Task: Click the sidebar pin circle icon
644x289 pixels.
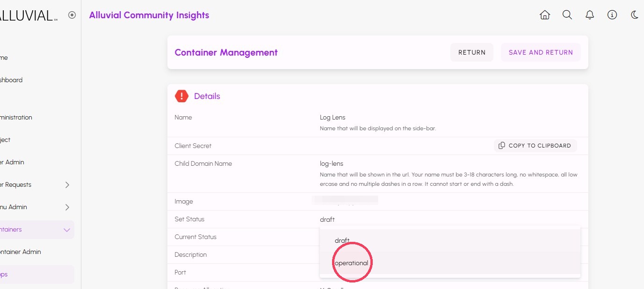Action: pyautogui.click(x=72, y=15)
